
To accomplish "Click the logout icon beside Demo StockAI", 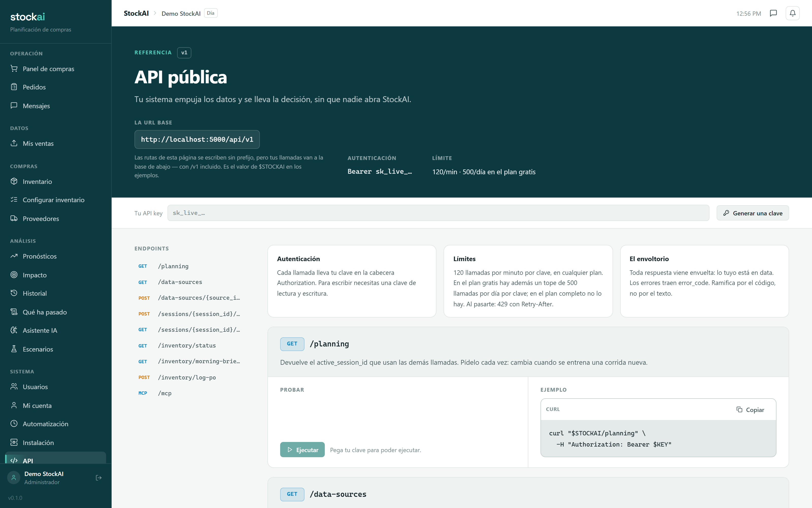I will (x=99, y=478).
